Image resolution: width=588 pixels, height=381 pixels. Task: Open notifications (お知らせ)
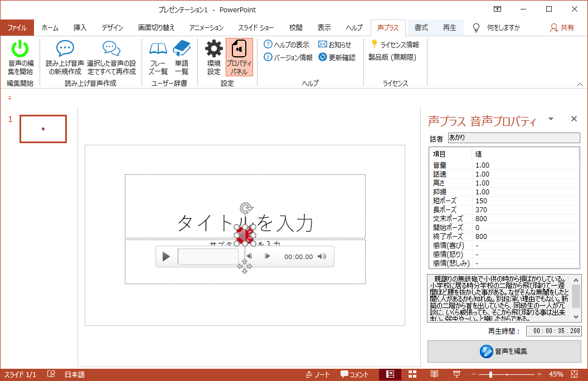click(334, 45)
